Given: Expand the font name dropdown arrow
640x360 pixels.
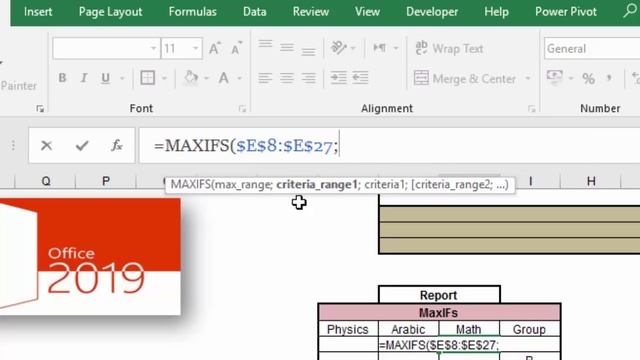Looking at the screenshot, I should tap(153, 49).
